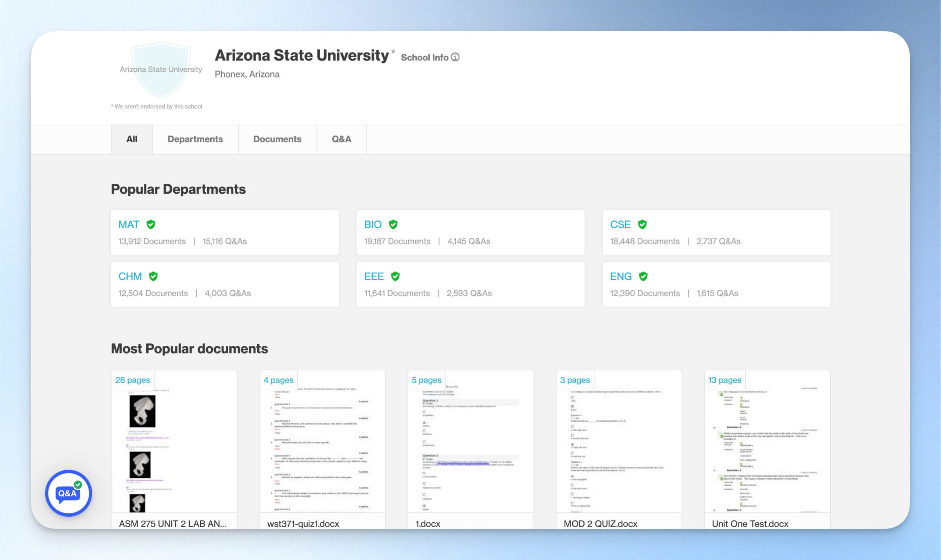
Task: Click the green verified shield beside CHM
Action: tap(153, 276)
